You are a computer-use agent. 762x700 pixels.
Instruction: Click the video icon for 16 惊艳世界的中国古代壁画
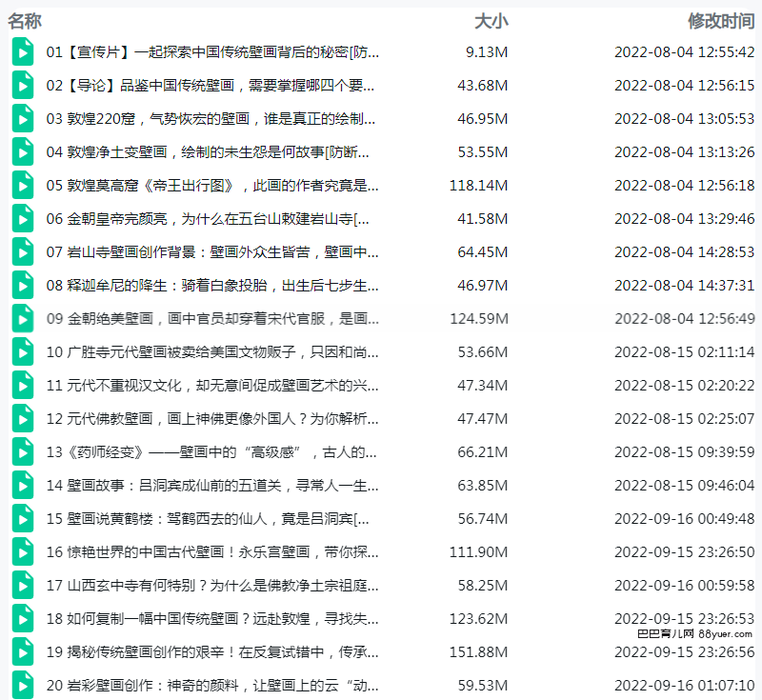22,551
